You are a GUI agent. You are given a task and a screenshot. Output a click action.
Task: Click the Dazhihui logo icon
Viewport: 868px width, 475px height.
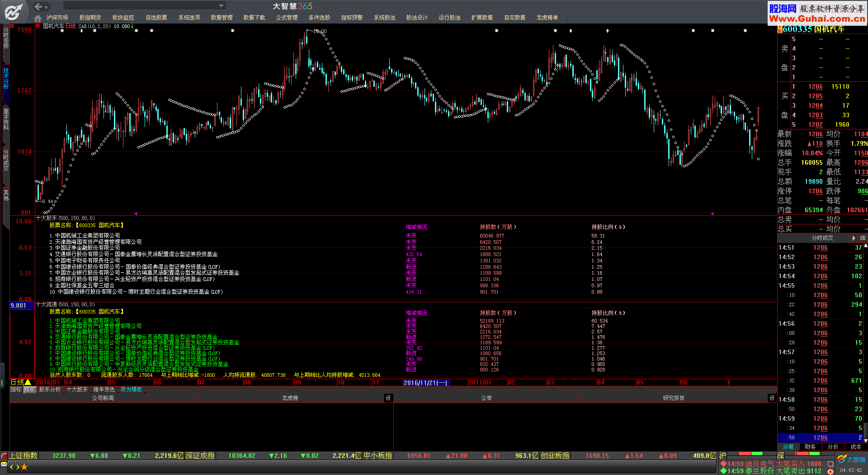[14, 11]
